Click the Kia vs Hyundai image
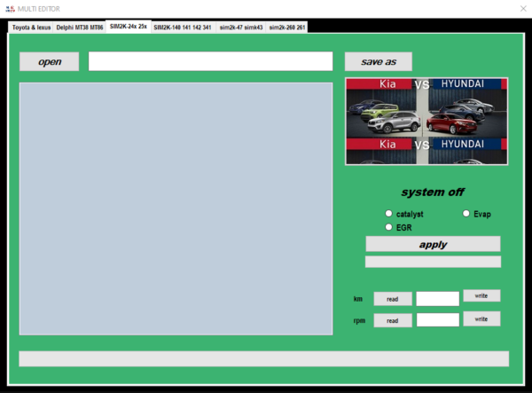The image size is (532, 393). (x=426, y=122)
